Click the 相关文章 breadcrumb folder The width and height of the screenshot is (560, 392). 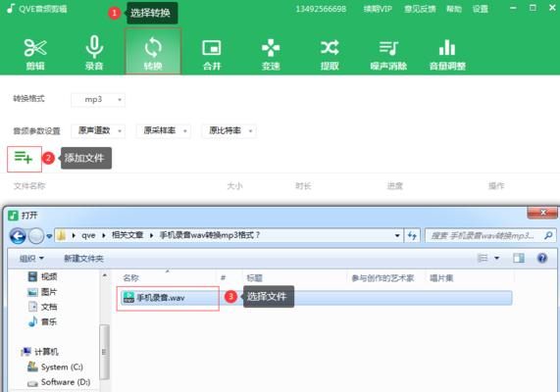[127, 235]
